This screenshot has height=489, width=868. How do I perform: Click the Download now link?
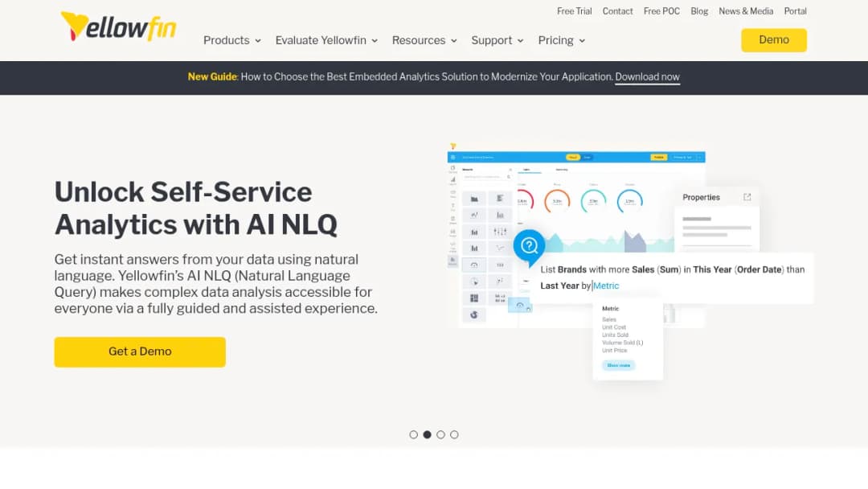click(x=647, y=77)
